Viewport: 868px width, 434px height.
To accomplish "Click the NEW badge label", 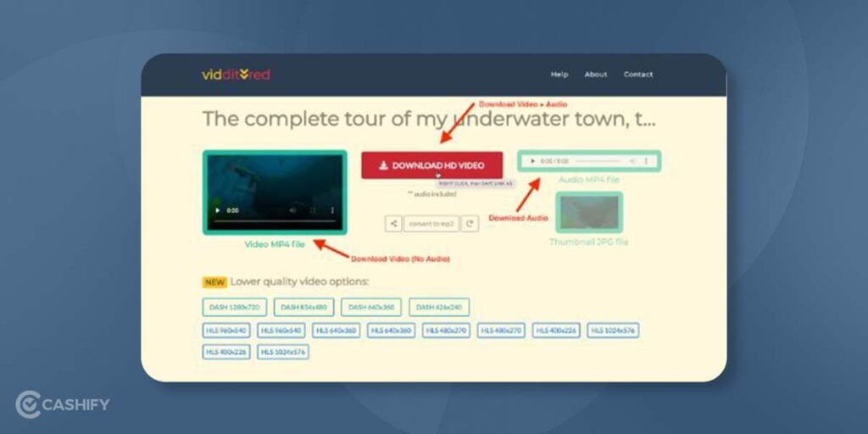I will 214,282.
